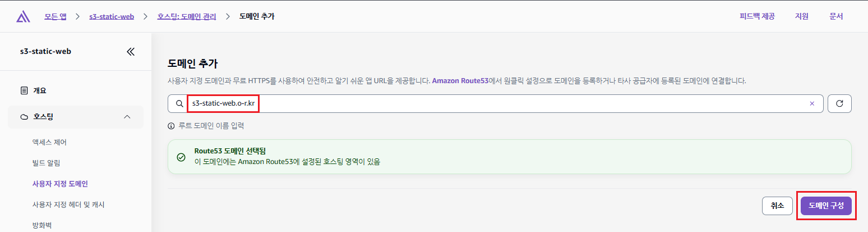
Task: Open 사용자 지정 헤더 및 캐시 settings
Action: coord(68,204)
